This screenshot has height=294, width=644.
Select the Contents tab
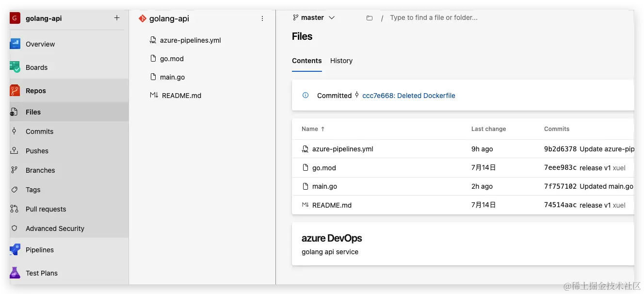click(306, 61)
